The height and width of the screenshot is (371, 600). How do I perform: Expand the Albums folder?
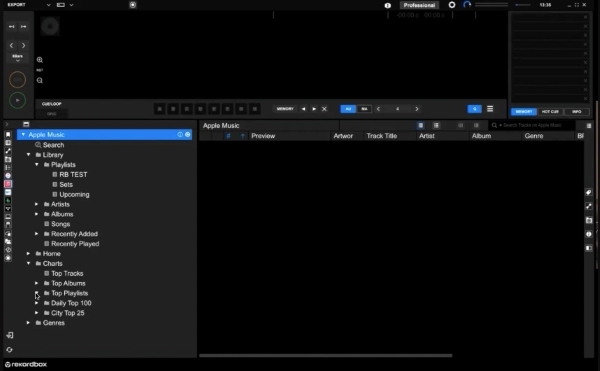coord(37,214)
